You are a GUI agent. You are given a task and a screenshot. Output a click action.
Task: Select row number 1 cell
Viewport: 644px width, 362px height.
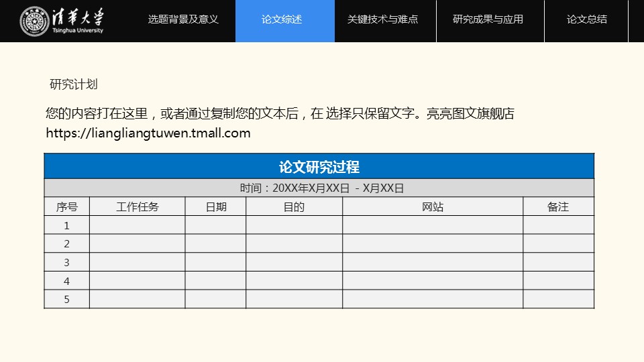pyautogui.click(x=66, y=225)
